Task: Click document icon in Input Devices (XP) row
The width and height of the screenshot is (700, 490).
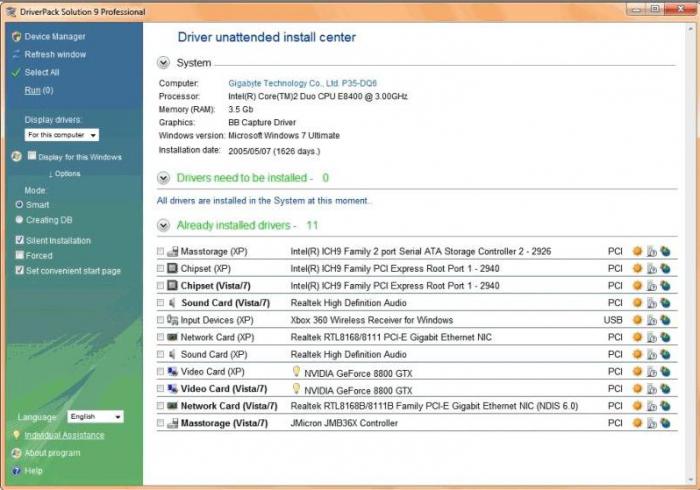Action: [x=652, y=320]
